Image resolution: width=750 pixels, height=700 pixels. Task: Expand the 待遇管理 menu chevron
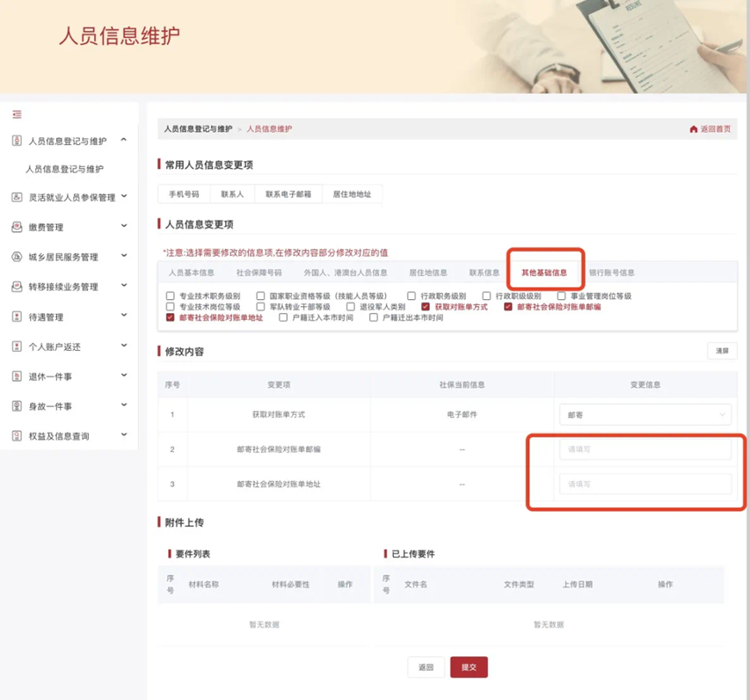[x=124, y=315]
